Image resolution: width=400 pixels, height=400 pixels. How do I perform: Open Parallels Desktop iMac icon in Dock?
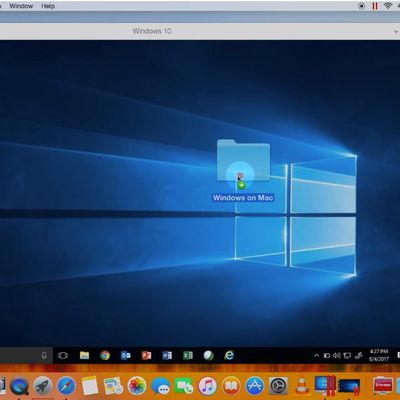point(325,386)
